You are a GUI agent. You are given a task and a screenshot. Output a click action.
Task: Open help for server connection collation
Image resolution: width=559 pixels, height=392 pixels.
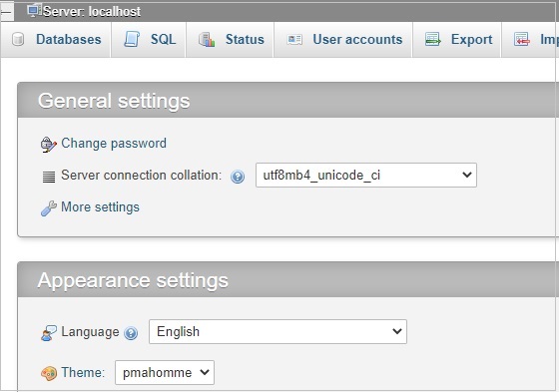[x=238, y=177]
